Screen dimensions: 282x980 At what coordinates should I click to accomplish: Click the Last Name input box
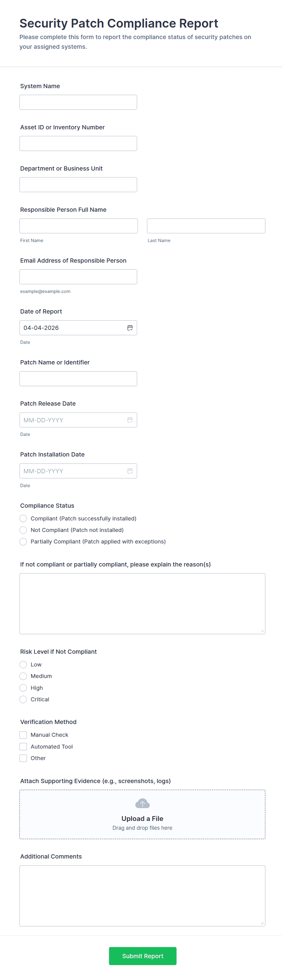point(206,226)
